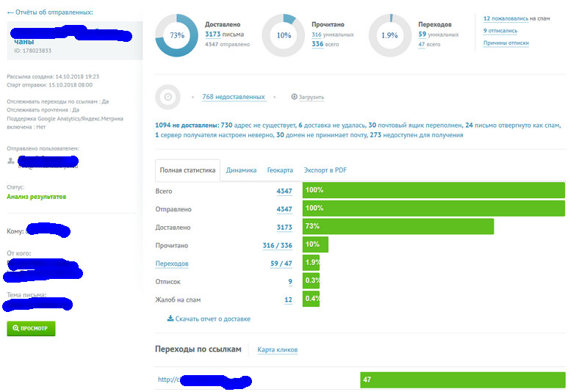Open 47 всего clicks link at top
This screenshot has width=584, height=392.
[429, 44]
